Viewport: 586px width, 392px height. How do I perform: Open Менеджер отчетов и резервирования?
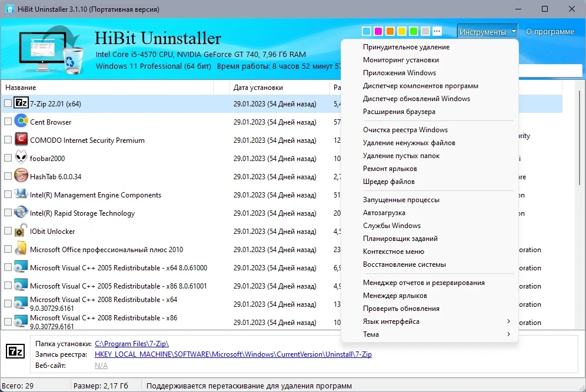(424, 283)
